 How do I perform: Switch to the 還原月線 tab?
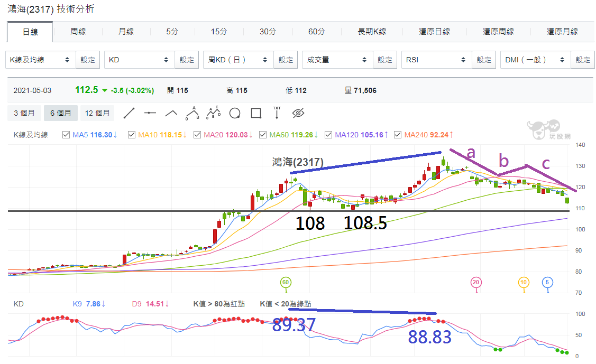[562, 32]
